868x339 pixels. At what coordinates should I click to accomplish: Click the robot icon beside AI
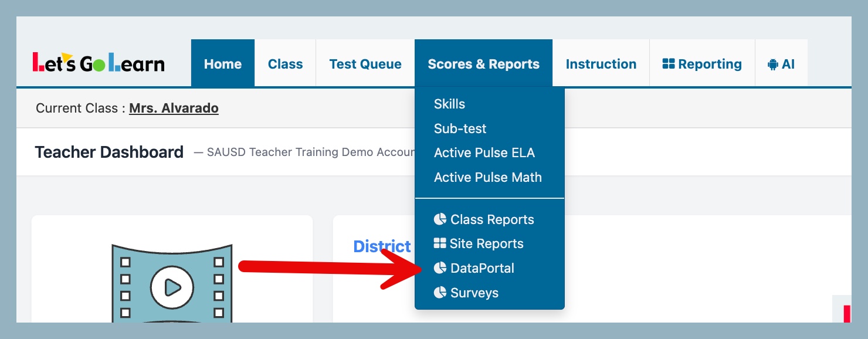click(773, 65)
